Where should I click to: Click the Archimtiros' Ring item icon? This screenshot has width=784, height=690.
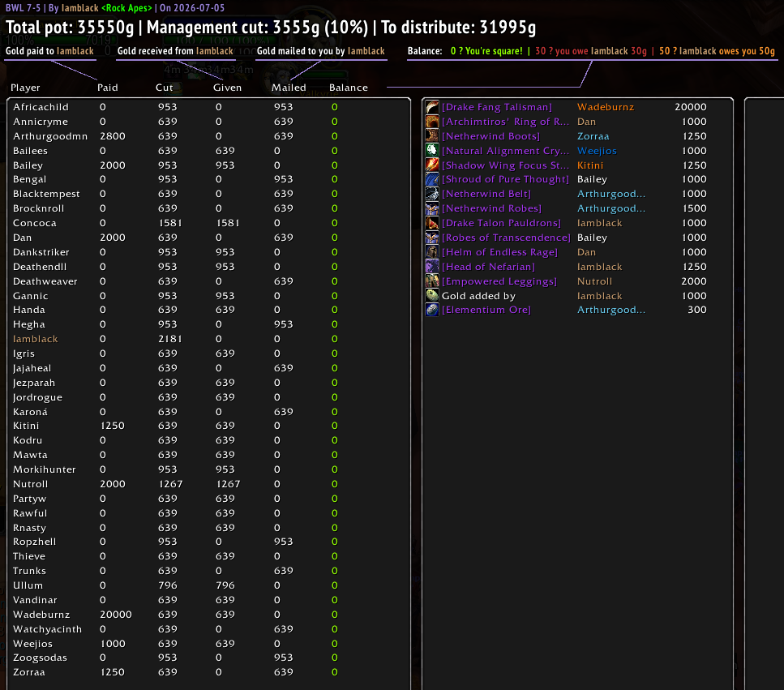click(x=432, y=122)
